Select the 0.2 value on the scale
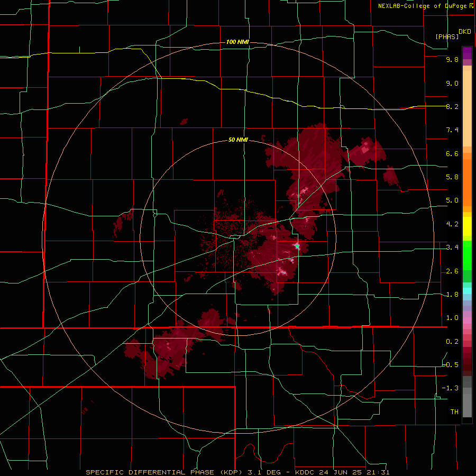Screen dimensions: 476x476 tap(452, 341)
